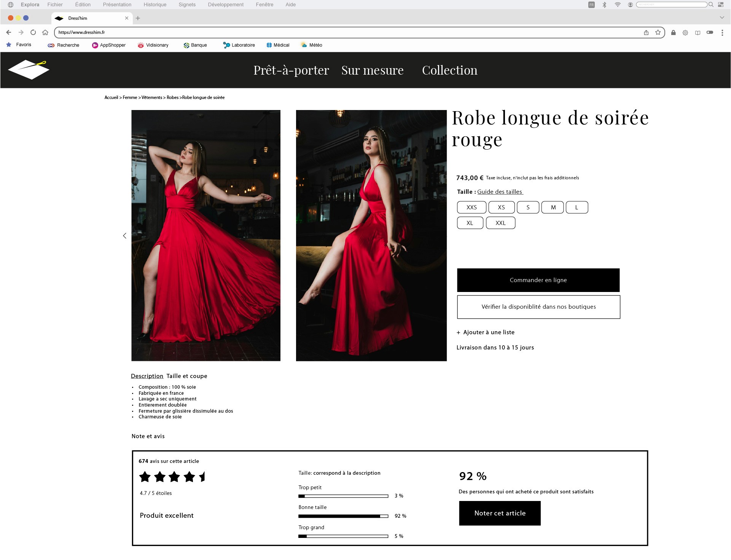Screen dimensions: 731x560
Task: Bookmark the page with the star icon
Action: tap(658, 32)
